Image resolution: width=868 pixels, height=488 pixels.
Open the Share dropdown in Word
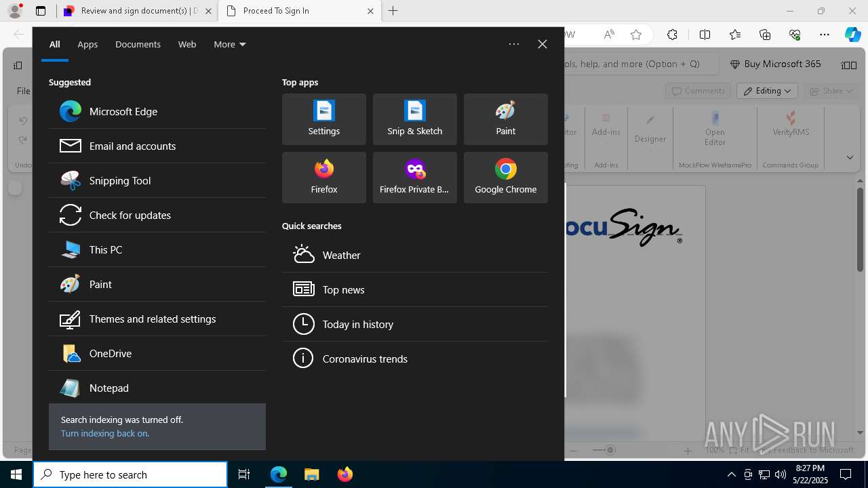832,91
